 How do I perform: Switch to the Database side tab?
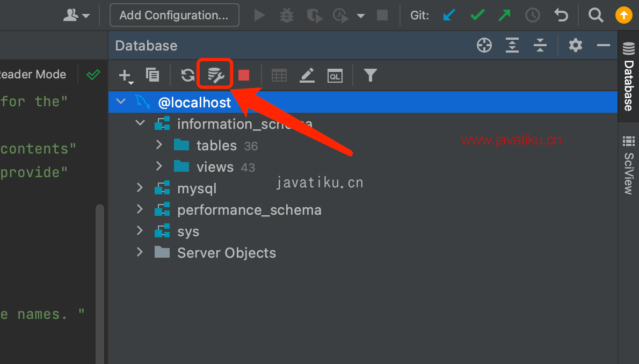(628, 76)
